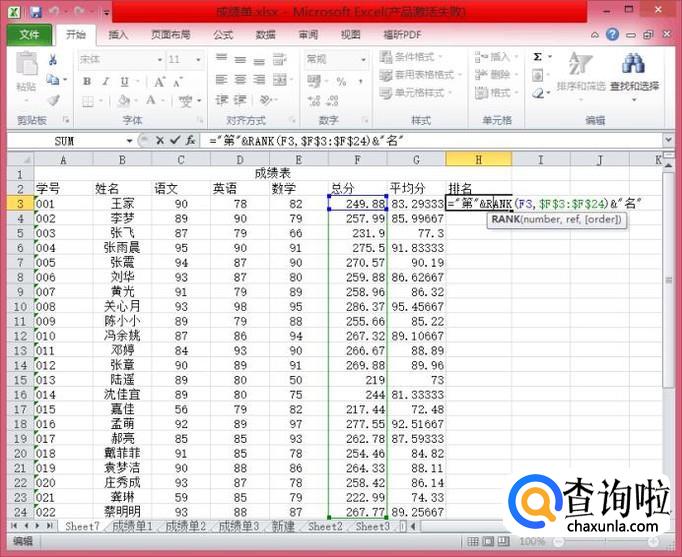The height and width of the screenshot is (557, 682).
Task: Switch to the Formulas (公式) tab
Action: [223, 35]
